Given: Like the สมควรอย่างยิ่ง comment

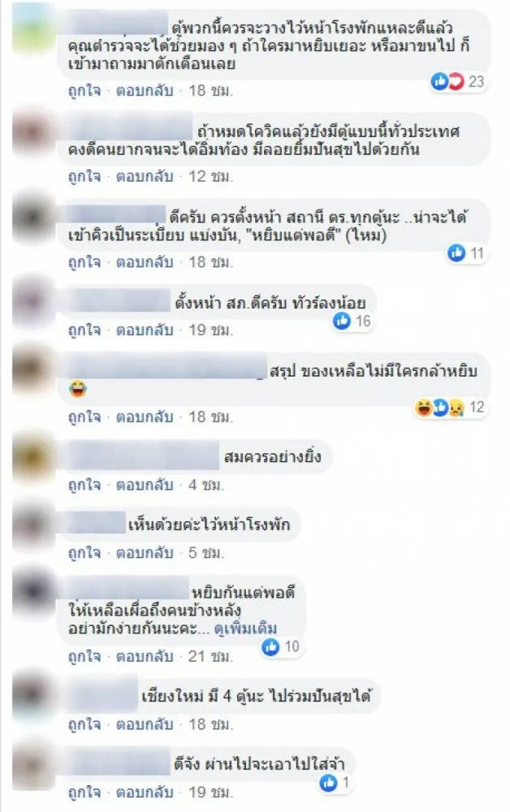Looking at the screenshot, I should pos(84,486).
